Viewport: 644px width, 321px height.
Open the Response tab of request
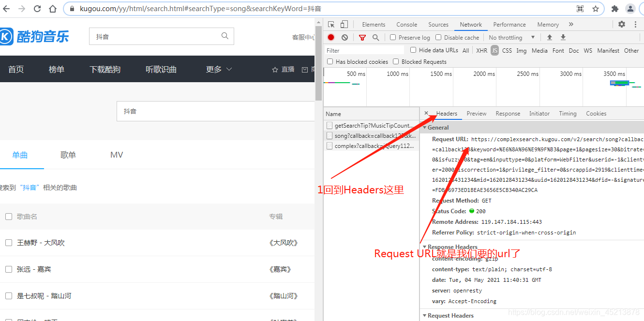[508, 114]
